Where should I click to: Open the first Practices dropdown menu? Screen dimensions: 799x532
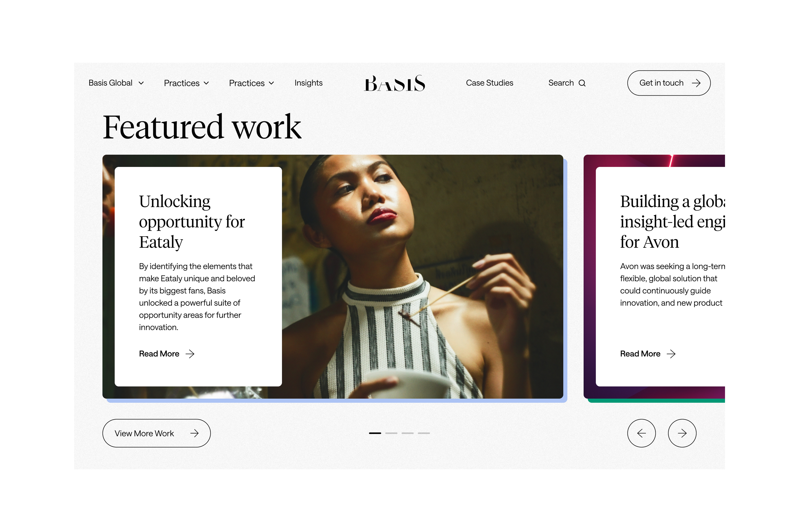click(x=186, y=83)
